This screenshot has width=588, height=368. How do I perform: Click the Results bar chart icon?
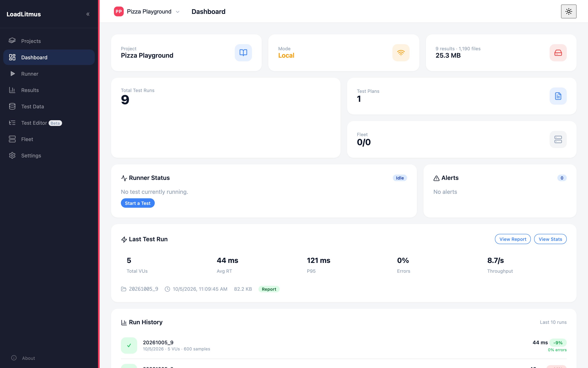coord(12,90)
